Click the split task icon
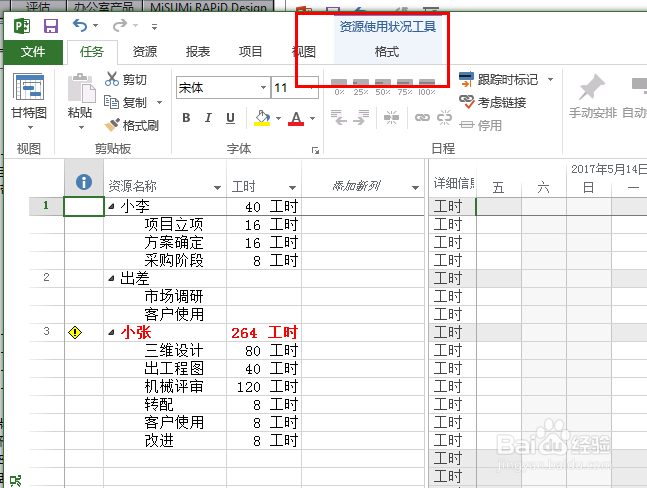This screenshot has height=488, width=647. (391, 118)
